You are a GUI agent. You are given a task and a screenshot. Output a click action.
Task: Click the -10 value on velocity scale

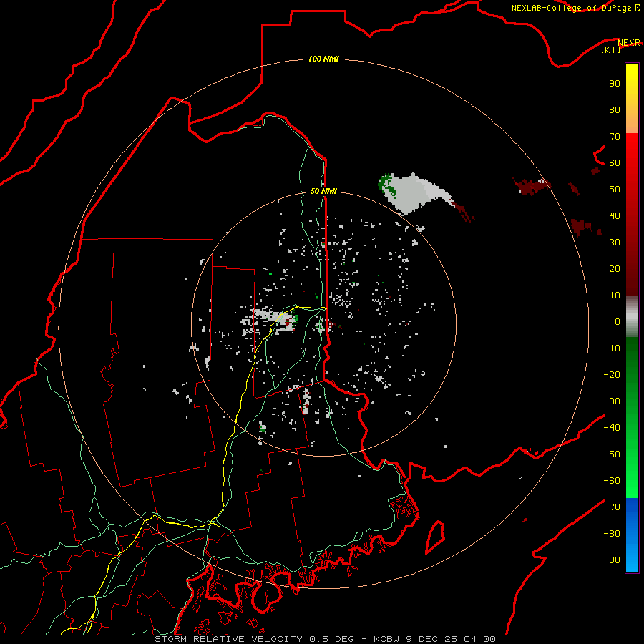pyautogui.click(x=612, y=348)
